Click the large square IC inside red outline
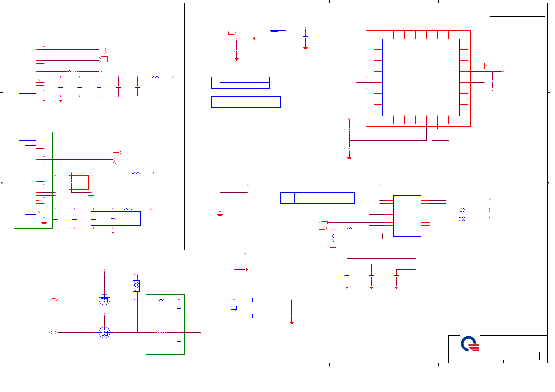The height and width of the screenshot is (392, 555). coord(421,77)
